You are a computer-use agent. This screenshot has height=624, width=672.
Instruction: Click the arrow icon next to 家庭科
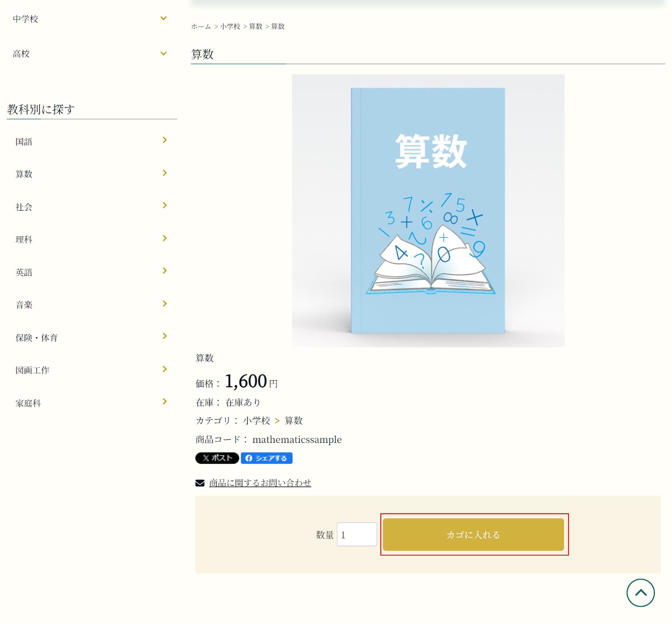pyautogui.click(x=164, y=402)
